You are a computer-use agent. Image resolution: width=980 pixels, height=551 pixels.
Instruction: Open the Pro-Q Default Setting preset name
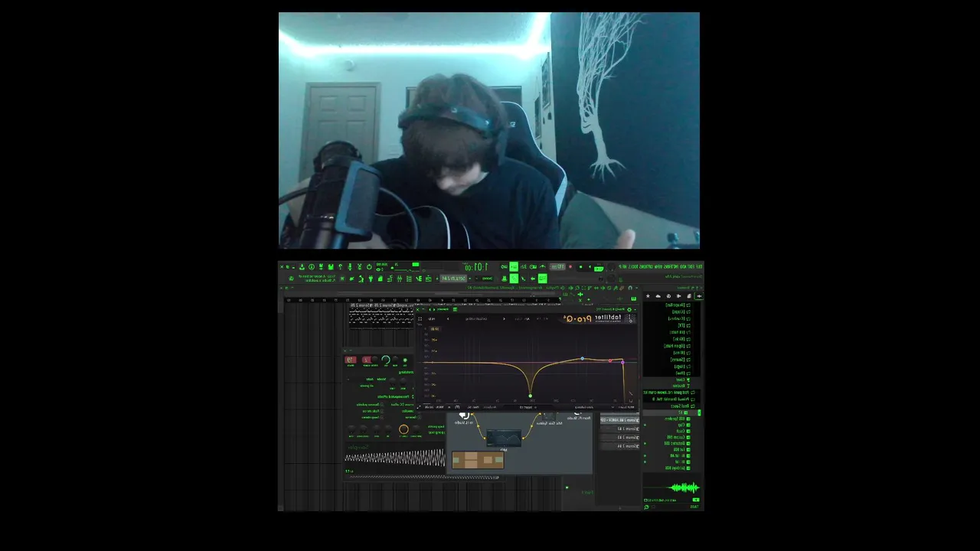pos(476,318)
